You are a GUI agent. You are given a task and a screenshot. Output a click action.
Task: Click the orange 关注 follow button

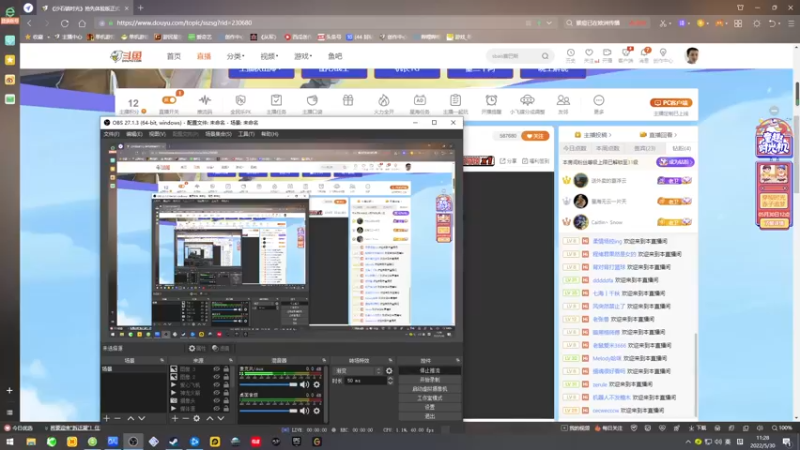pos(535,136)
